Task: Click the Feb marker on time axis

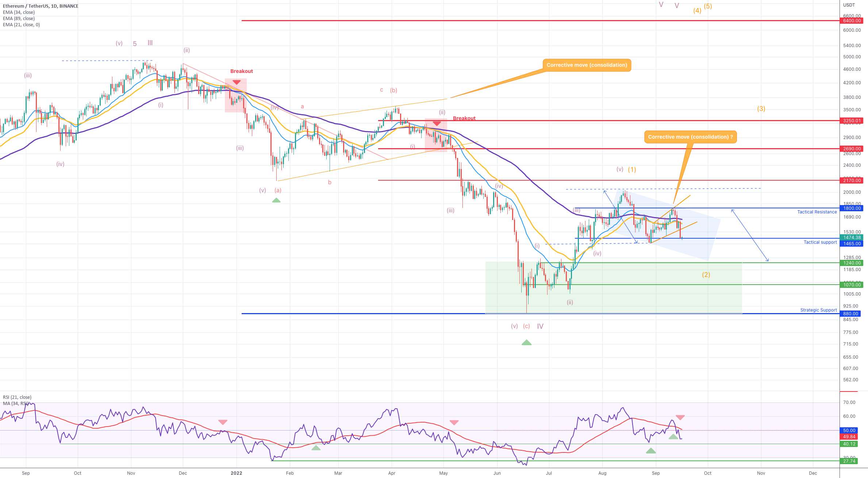Action: pos(290,473)
